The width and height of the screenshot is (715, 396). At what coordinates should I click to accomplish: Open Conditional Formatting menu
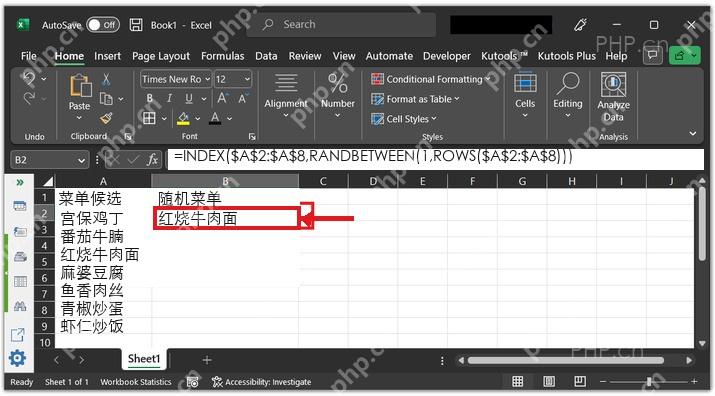431,79
